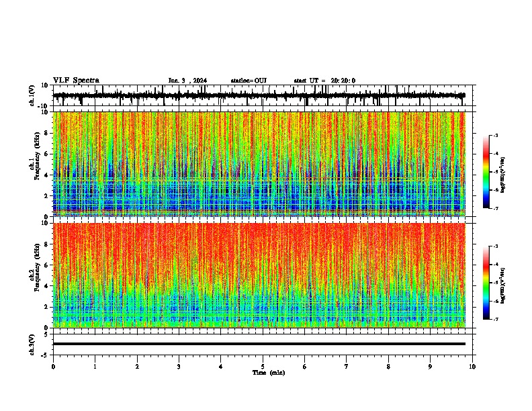The width and height of the screenshot is (532, 411).
Task: Click the time axis tick label '10'
Action: tap(472, 367)
